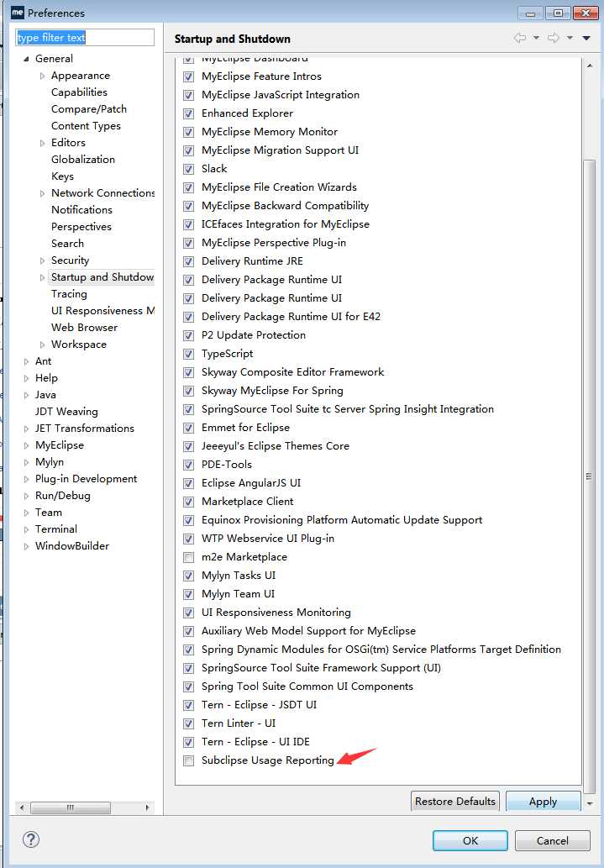Select Eclipse AngularJS UI list entry
The height and width of the screenshot is (868, 604).
click(x=251, y=482)
